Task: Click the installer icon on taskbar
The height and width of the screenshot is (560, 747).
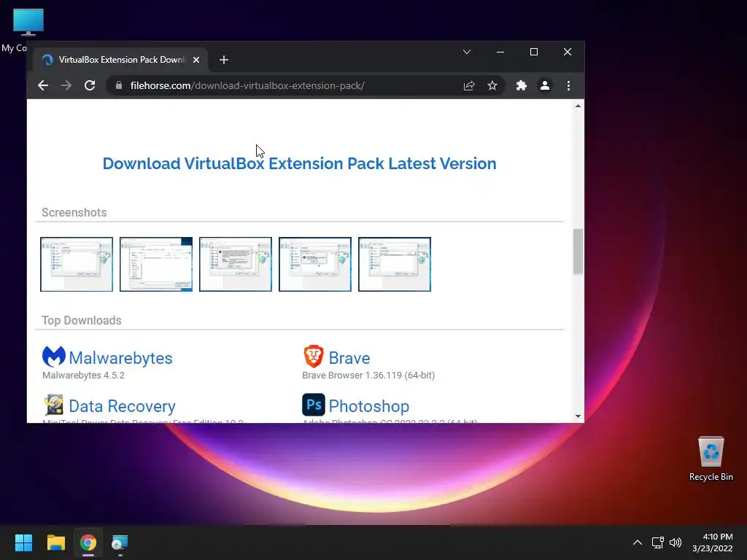Action: pos(120,542)
